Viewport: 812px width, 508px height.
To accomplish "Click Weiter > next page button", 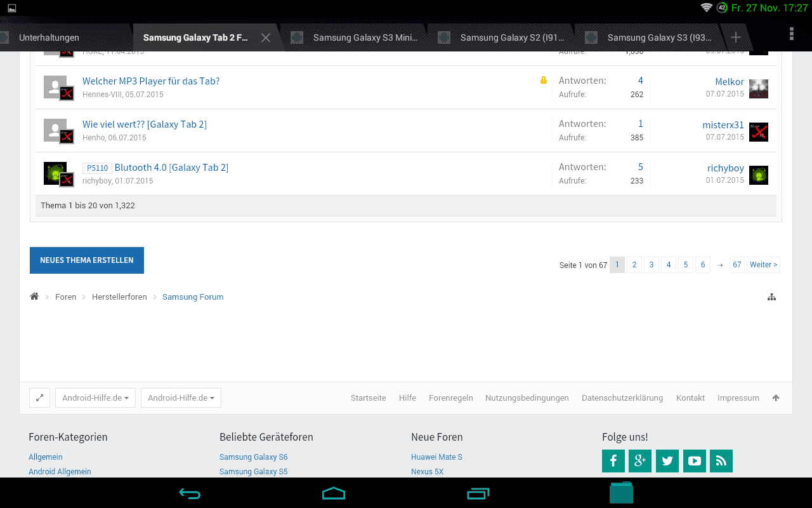I will (x=763, y=265).
